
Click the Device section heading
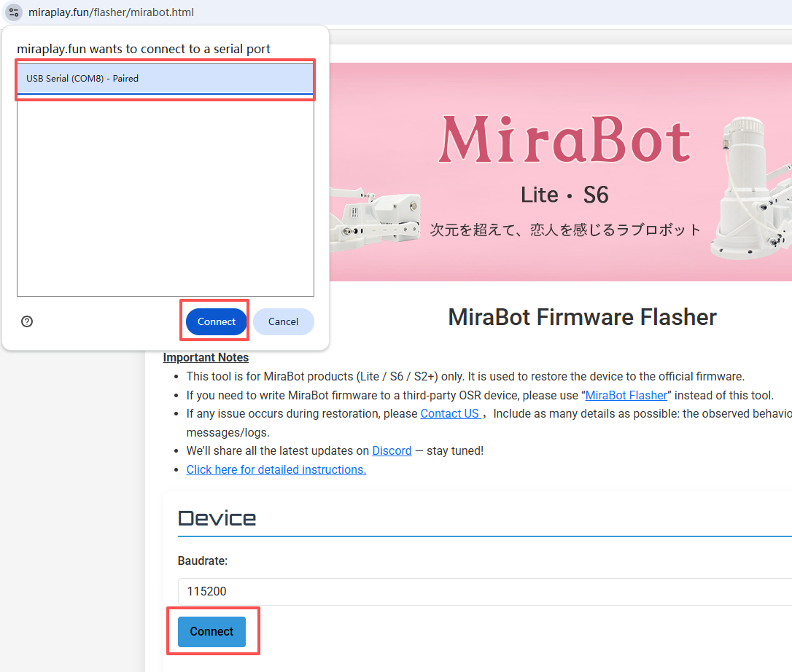(217, 518)
